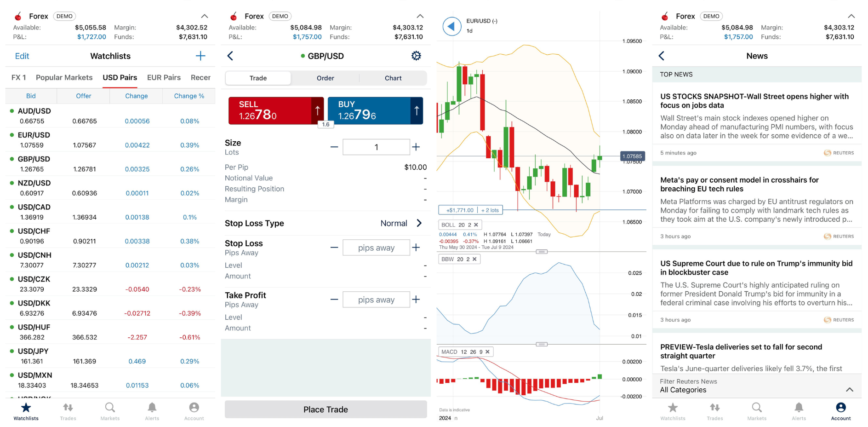Switch to Chart segment for GBP/USD
Viewport: 868px width, 427px height.
393,78
